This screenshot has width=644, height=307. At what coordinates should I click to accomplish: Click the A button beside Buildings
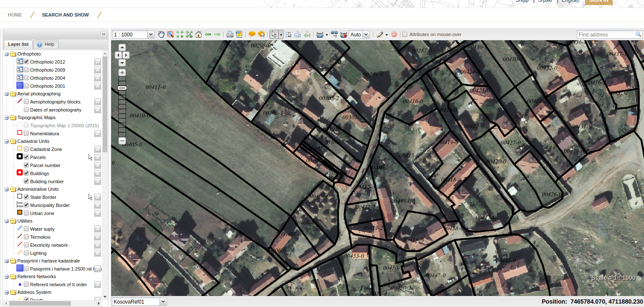97,173
